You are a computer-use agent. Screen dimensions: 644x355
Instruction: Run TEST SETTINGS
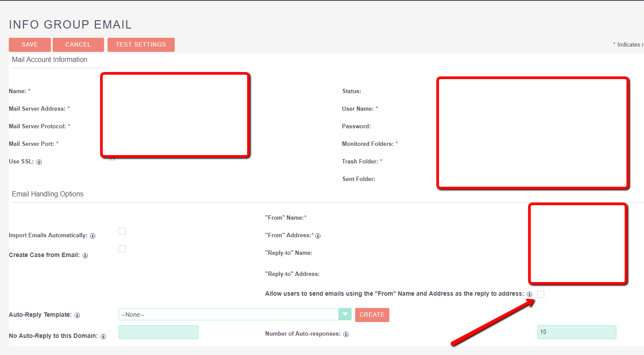coord(141,45)
